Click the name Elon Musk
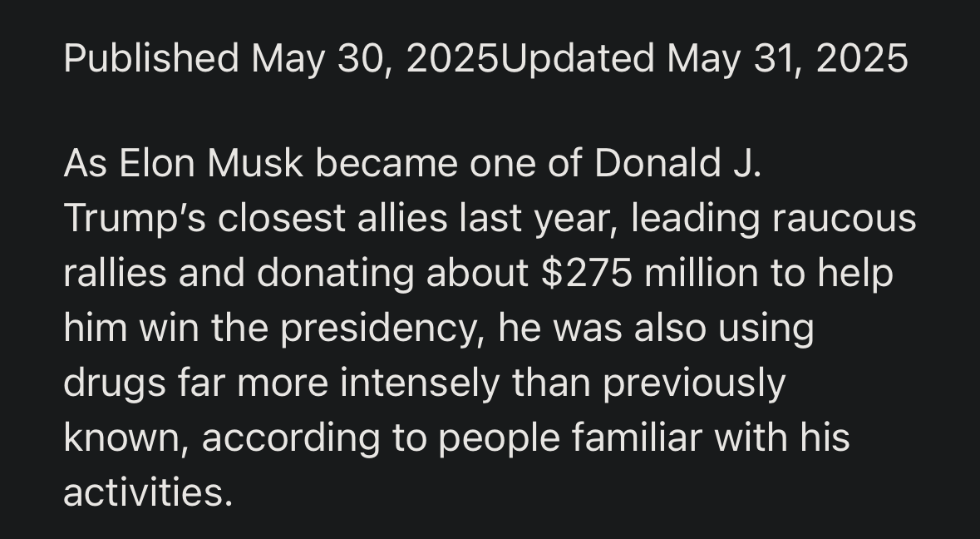This screenshot has width=980, height=539. click(211, 164)
